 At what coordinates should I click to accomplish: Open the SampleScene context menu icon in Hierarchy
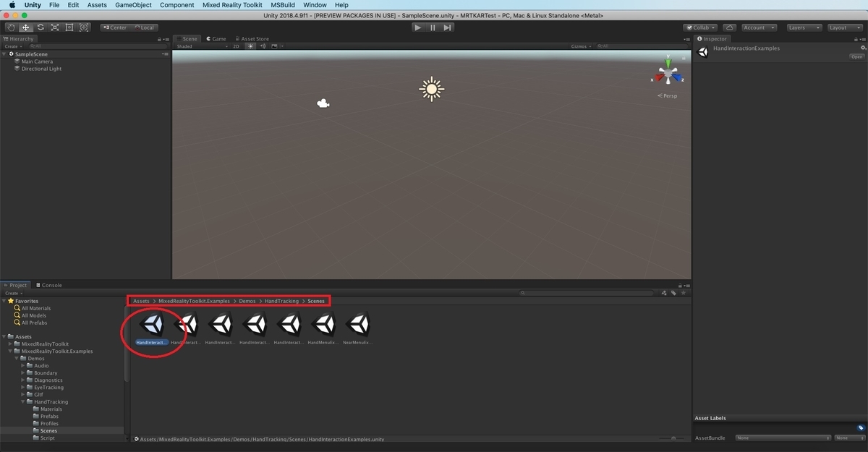[166, 54]
